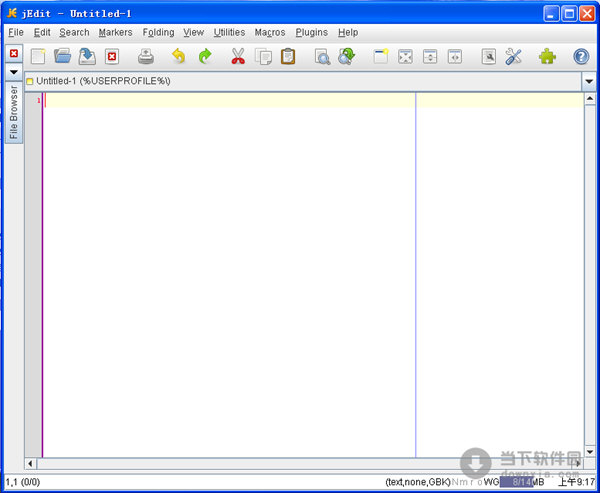The image size is (600, 493).
Task: Click the Find magnifier icon
Action: [x=322, y=56]
